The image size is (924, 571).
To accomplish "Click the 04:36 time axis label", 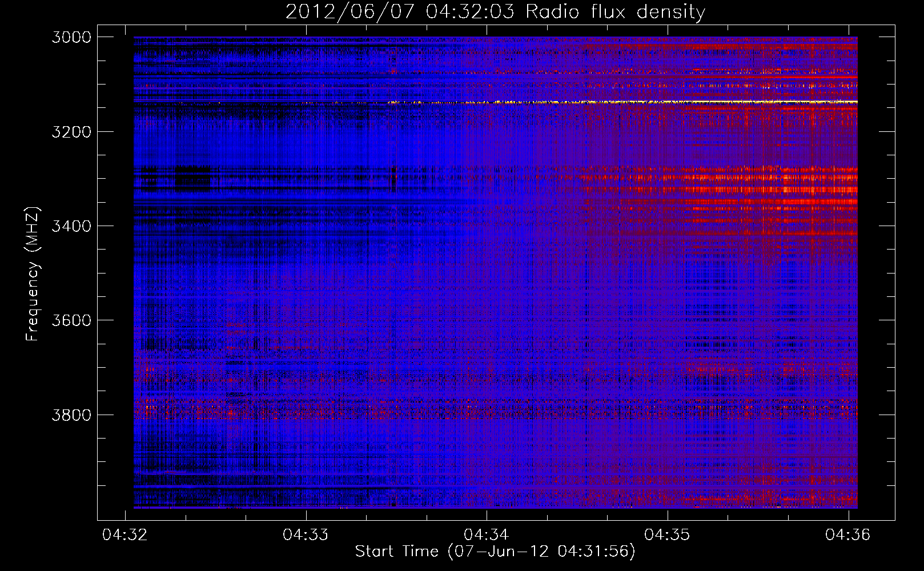I will 848,534.
